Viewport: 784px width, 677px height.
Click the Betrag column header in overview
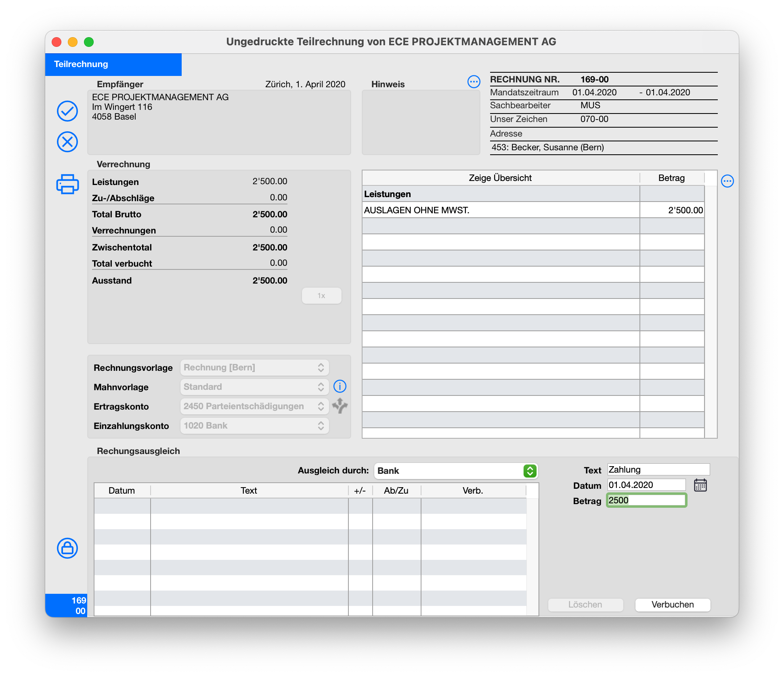672,178
